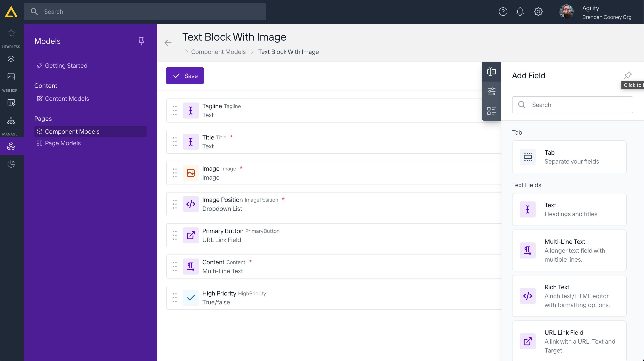Click the back arrow beside page title
Image resolution: width=644 pixels, height=361 pixels.
(x=168, y=43)
